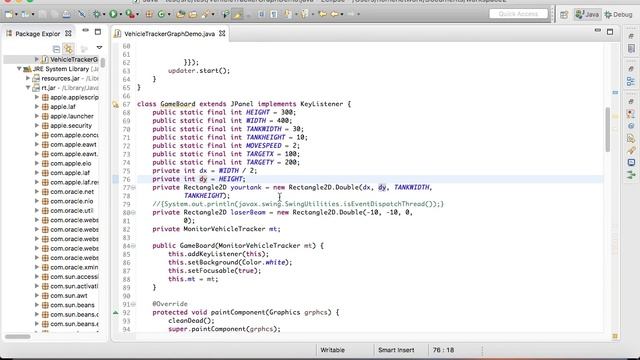Click the Open Perspective icon
This screenshot has height=360, width=640.
point(564,15)
